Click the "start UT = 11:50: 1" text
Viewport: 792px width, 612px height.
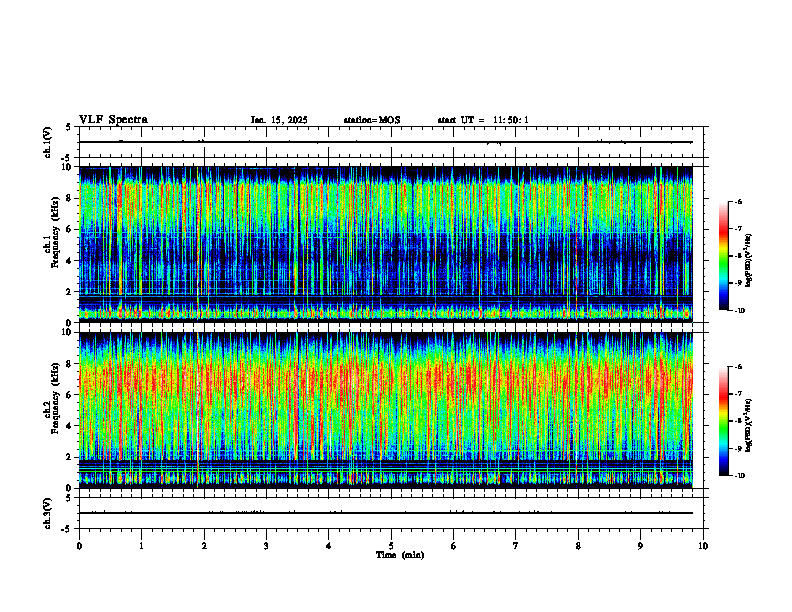483,120
